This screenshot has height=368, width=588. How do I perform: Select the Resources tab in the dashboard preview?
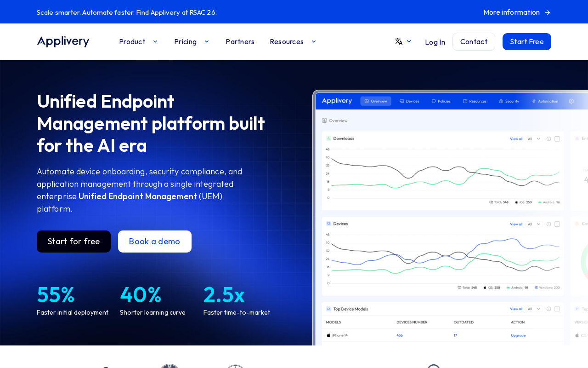(x=475, y=101)
